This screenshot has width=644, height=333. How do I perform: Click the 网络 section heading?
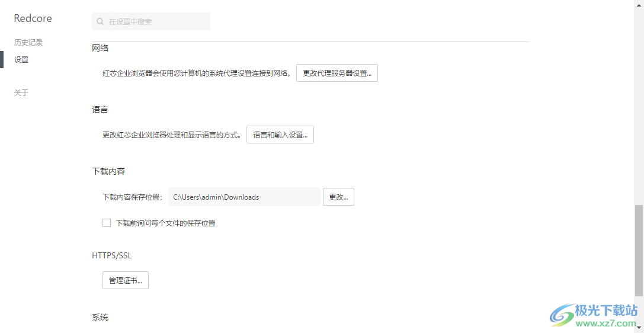tap(100, 48)
